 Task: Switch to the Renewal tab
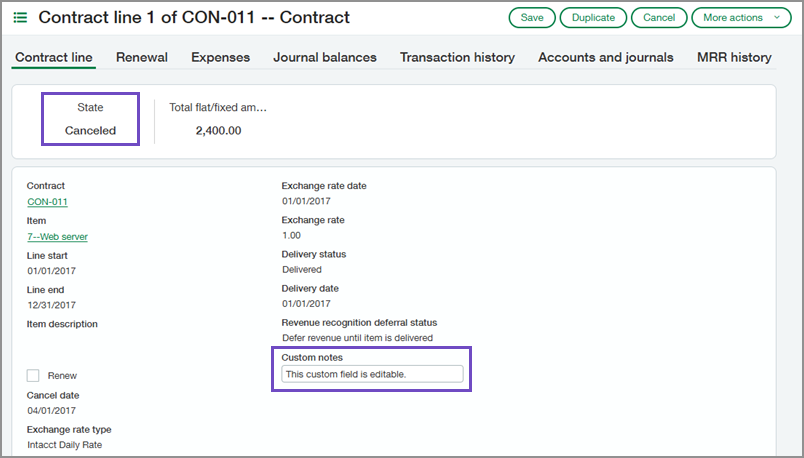pyautogui.click(x=142, y=57)
